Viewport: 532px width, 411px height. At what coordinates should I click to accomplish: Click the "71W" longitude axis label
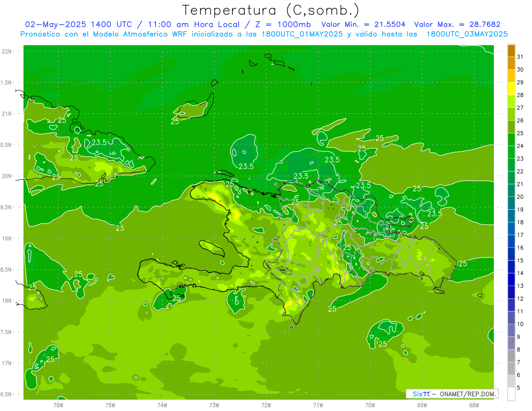(x=318, y=405)
